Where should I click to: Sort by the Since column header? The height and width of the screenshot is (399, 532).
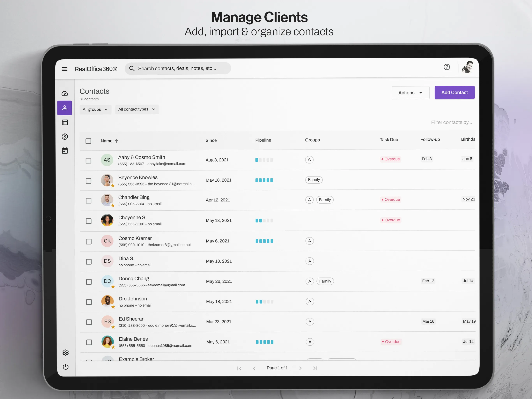[211, 140]
